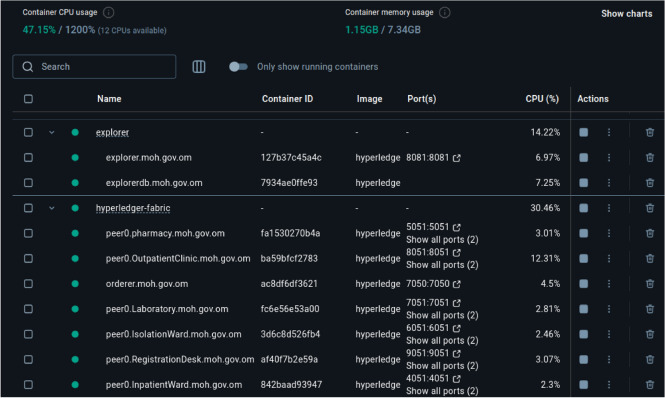The image size is (665, 398).
Task: Check the peer0.pharmacy.moh.gov.om checkbox
Action: (28, 233)
